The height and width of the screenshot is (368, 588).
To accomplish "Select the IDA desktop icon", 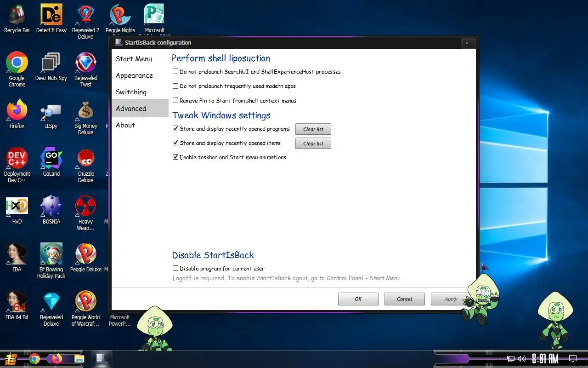I will point(17,258).
